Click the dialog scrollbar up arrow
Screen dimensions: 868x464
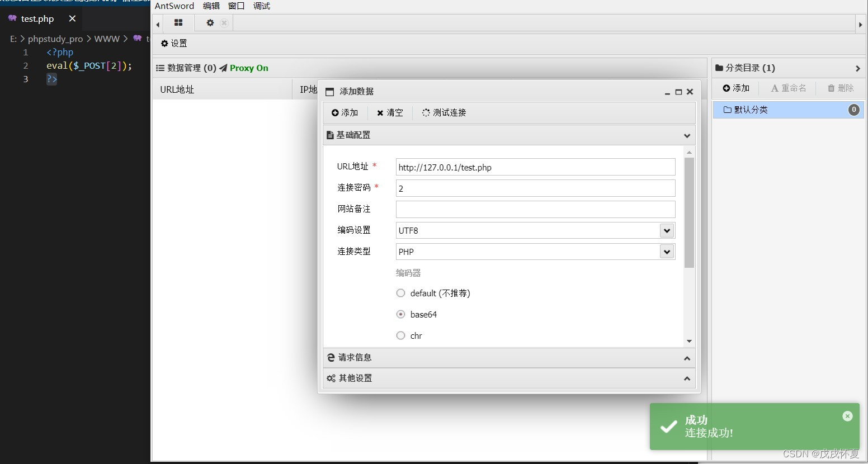coord(689,152)
